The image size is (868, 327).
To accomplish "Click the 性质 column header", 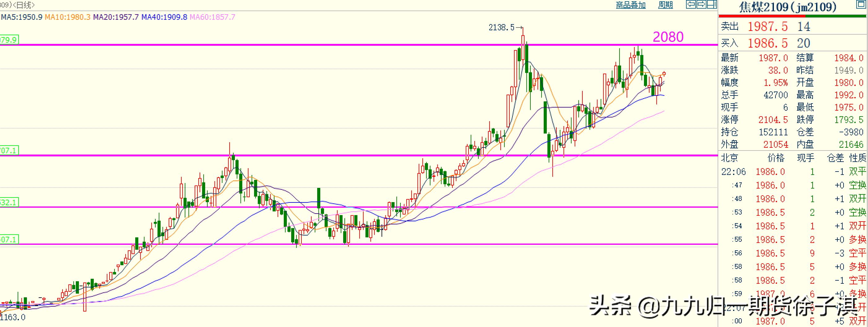I will (x=857, y=158).
